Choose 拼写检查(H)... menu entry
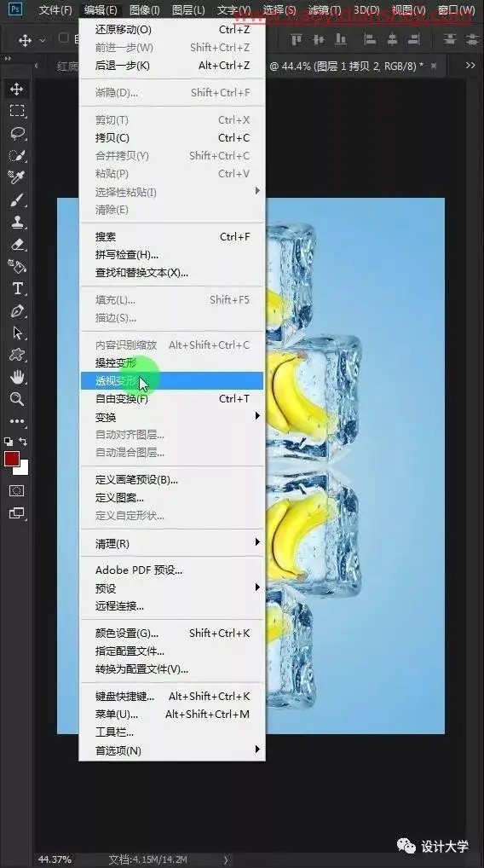 tap(172, 255)
